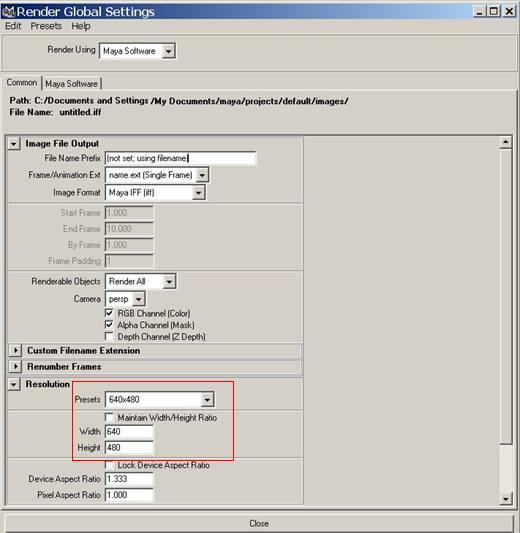Open the Frame/Animation Ext dropdown
Image resolution: width=520 pixels, height=533 pixels.
(x=157, y=175)
